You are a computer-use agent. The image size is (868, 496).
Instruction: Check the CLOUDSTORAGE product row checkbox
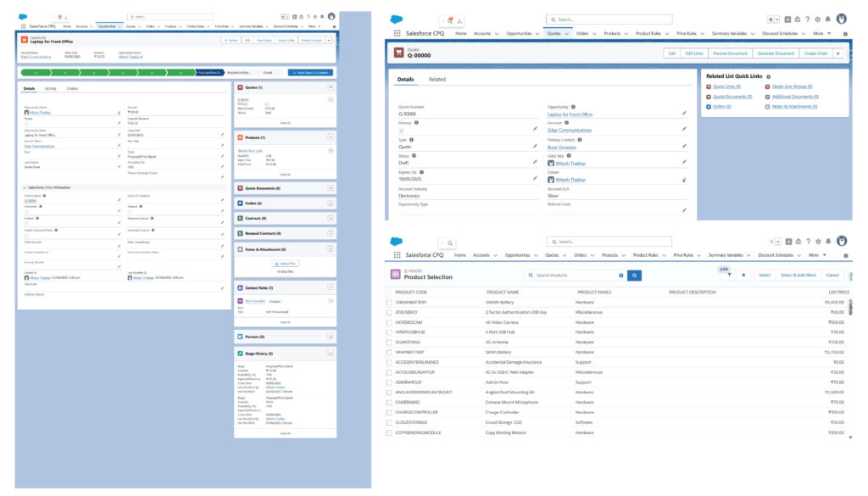pos(389,423)
